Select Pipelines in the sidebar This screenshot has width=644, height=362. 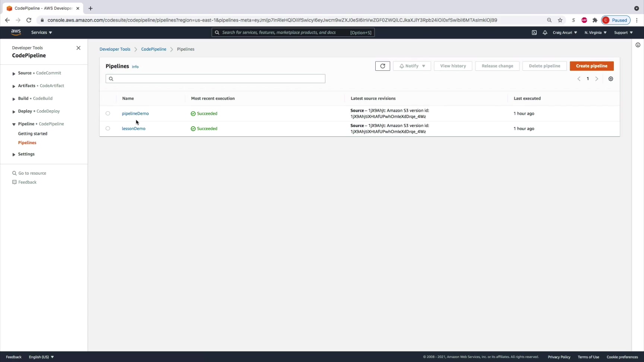[x=27, y=143]
